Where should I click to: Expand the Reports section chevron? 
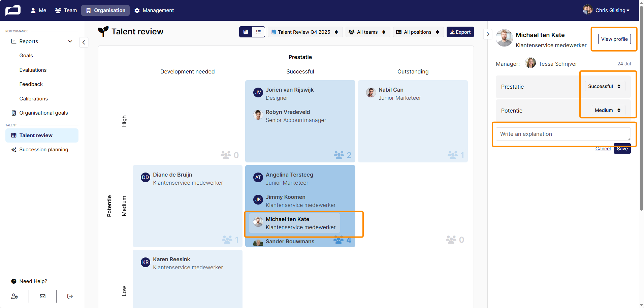(x=70, y=41)
